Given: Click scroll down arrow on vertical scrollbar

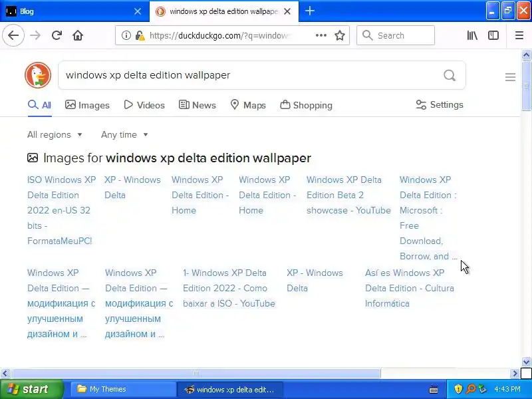Looking at the screenshot, I should point(526,362).
